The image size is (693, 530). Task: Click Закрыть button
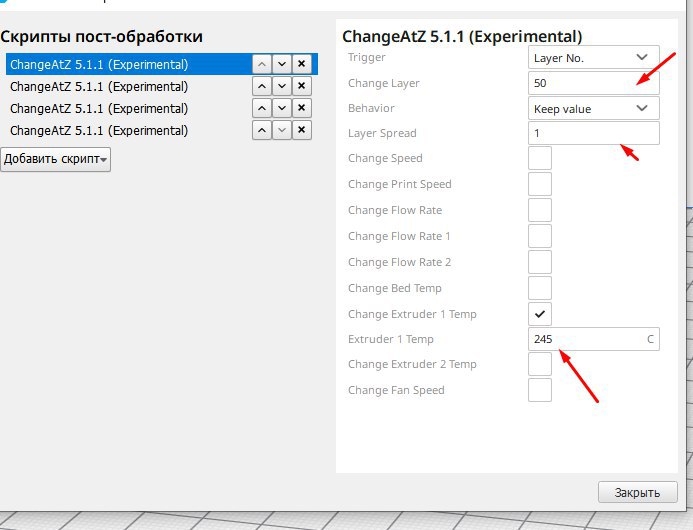coord(637,492)
